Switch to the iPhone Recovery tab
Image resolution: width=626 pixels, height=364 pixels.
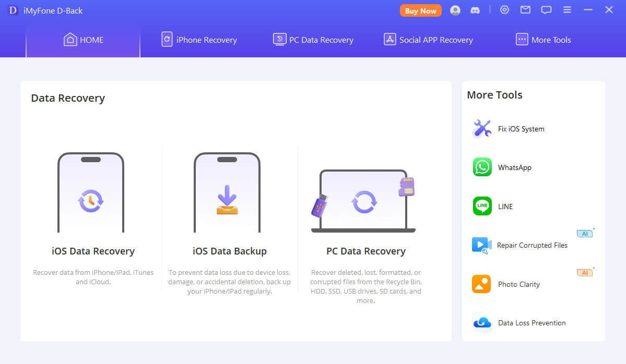[199, 40]
